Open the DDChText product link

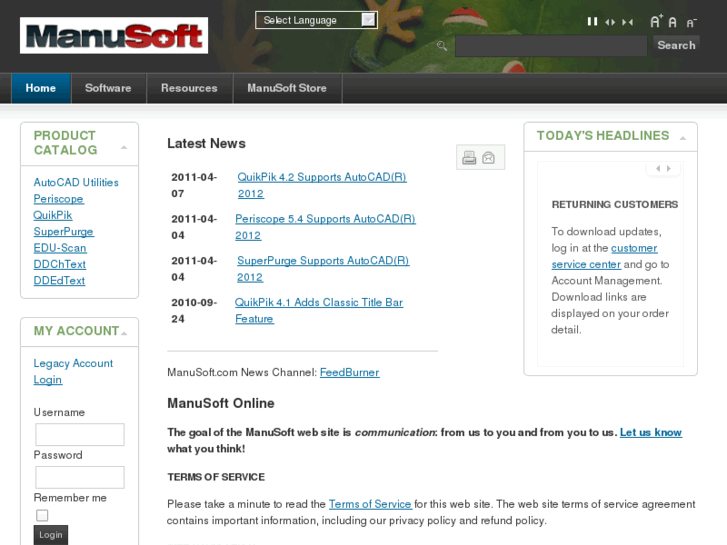(60, 264)
